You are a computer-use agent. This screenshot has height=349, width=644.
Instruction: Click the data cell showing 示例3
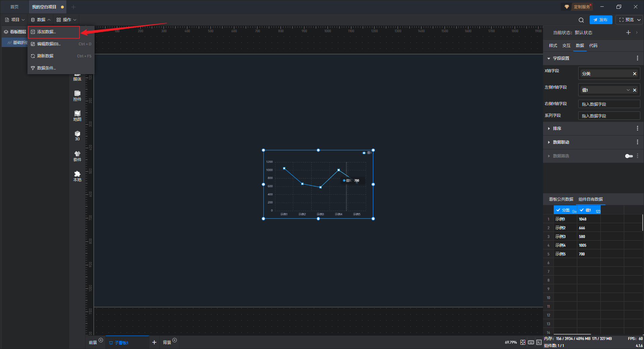pos(565,237)
